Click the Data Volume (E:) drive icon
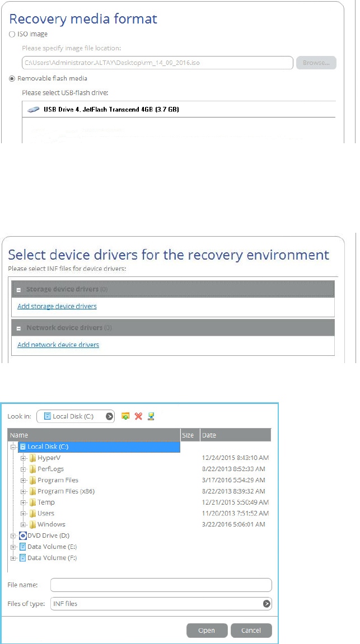The width and height of the screenshot is (360, 644). [22, 547]
